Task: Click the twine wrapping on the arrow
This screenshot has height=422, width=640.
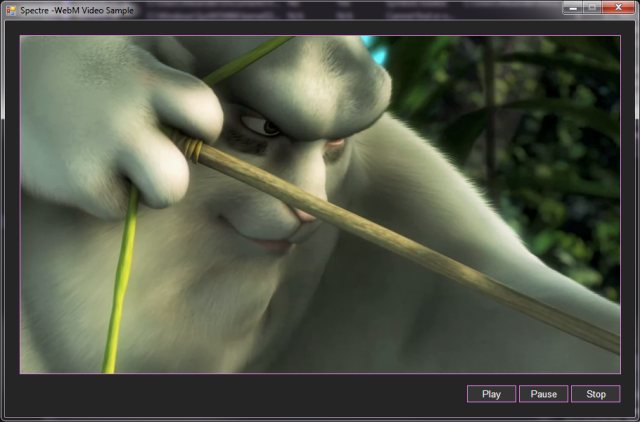Action: click(x=192, y=149)
